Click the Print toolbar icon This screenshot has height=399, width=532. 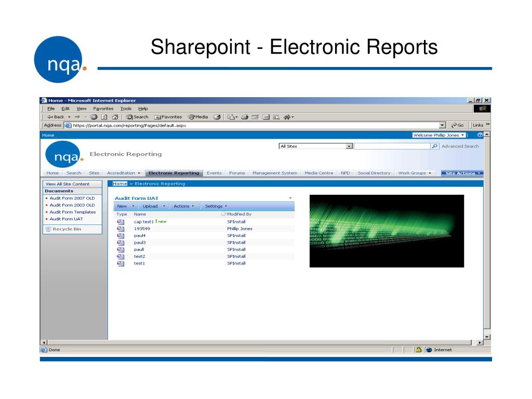(x=245, y=117)
